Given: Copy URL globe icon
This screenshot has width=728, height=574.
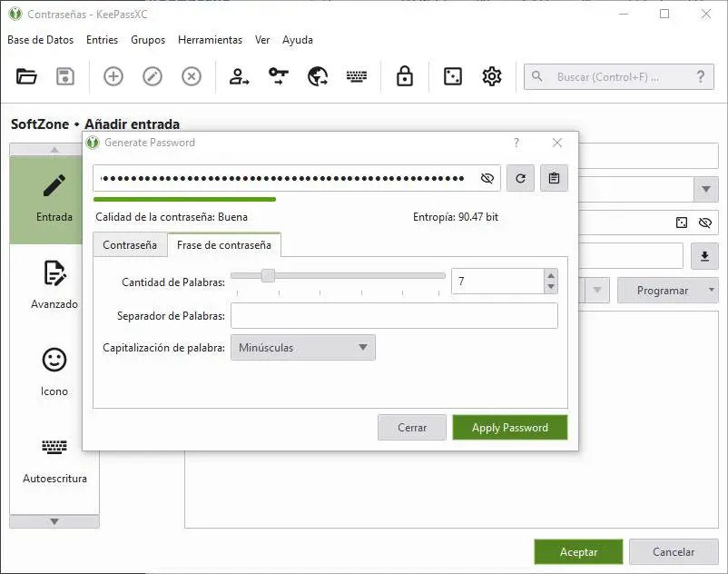Looking at the screenshot, I should [x=318, y=76].
